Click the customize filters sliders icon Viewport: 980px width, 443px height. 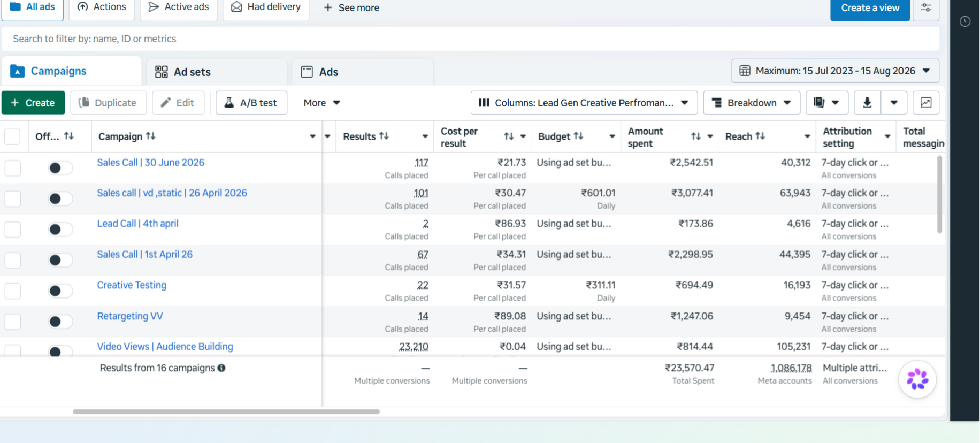pyautogui.click(x=925, y=8)
